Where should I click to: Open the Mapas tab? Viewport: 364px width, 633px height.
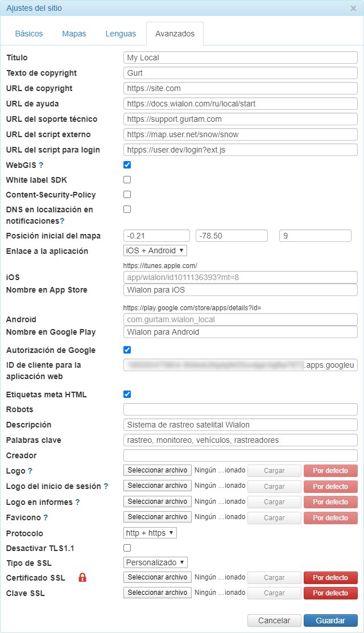[74, 34]
